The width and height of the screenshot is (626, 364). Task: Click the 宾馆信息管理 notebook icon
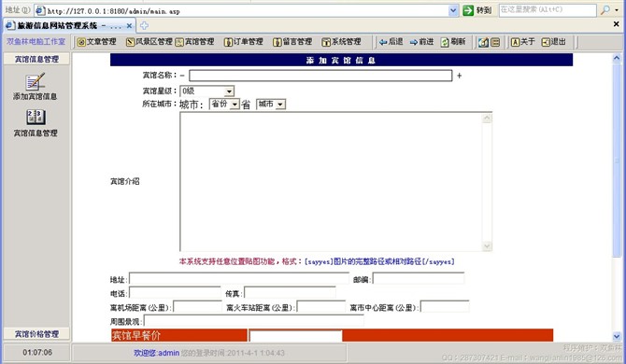click(36, 118)
